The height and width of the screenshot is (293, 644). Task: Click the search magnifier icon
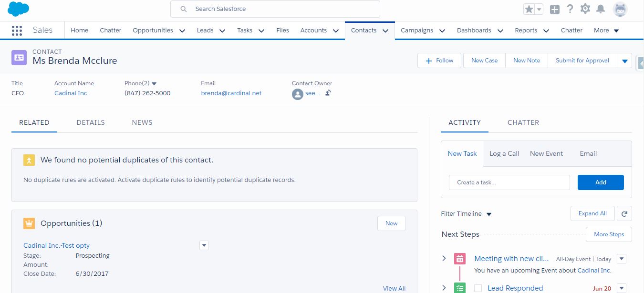[x=184, y=9]
